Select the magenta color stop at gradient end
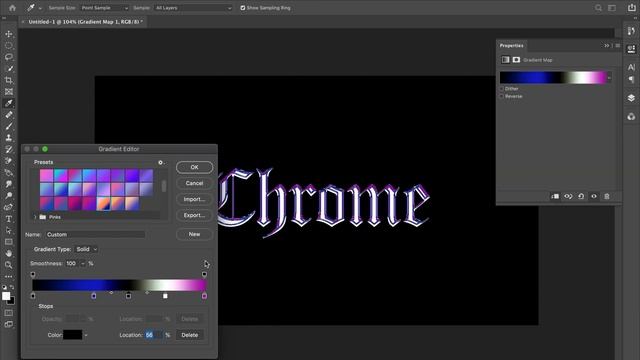The height and width of the screenshot is (360, 640). pos(204,296)
